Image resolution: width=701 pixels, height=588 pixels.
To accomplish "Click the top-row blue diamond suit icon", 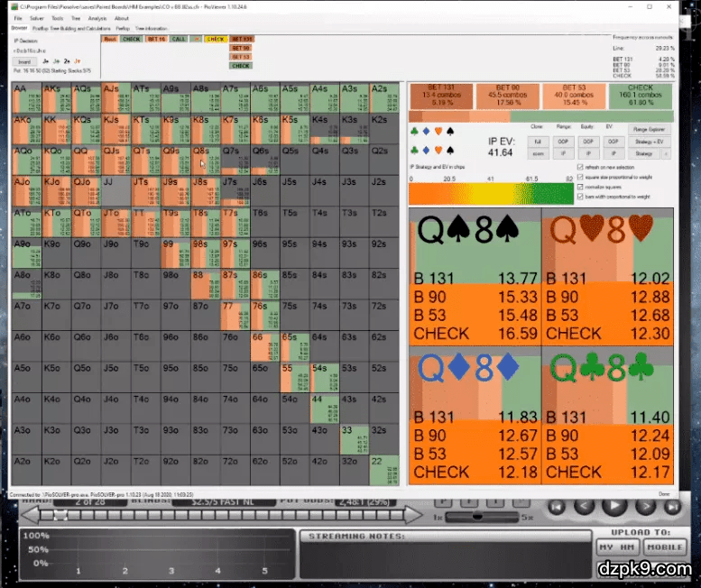I will pyautogui.click(x=426, y=131).
